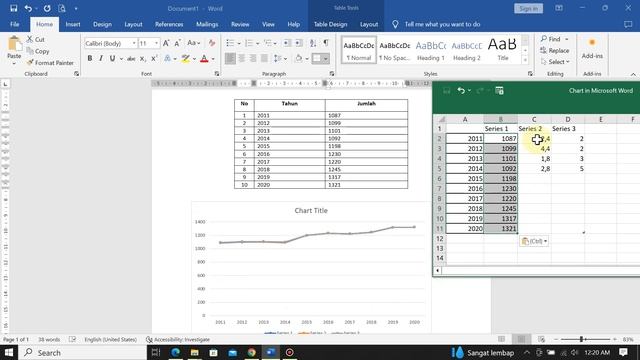Click the Paste clipboard icon
The image size is (640, 360).
click(x=14, y=43)
